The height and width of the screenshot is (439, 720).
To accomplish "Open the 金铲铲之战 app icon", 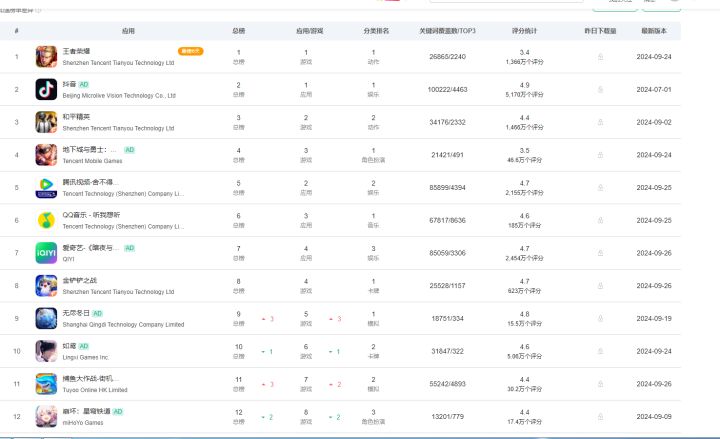I will (x=46, y=286).
